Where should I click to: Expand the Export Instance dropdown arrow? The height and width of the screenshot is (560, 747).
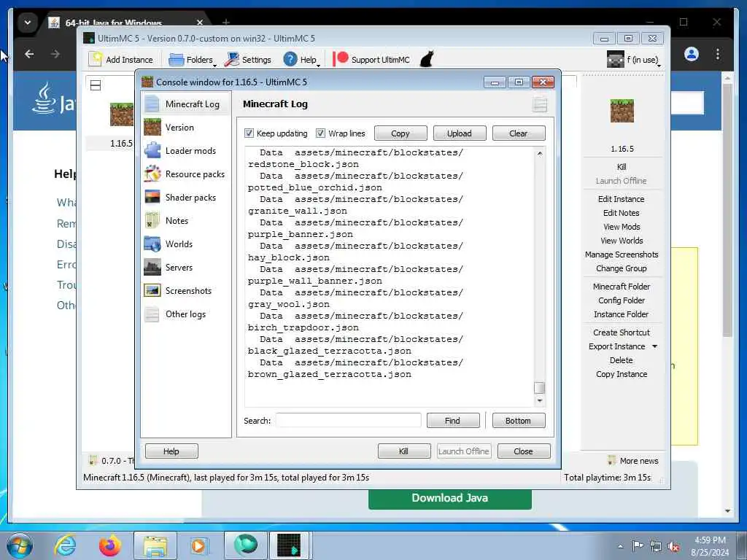[x=654, y=346]
